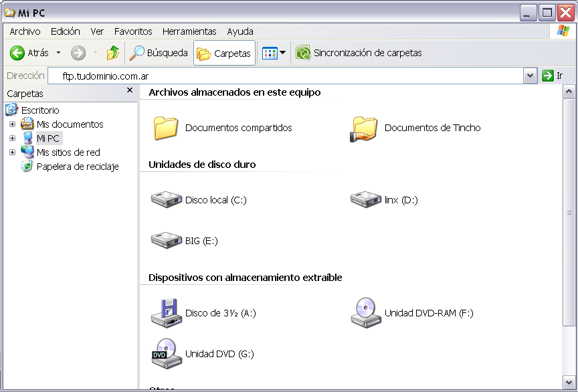Select the Documentos compartidos folder icon
This screenshot has height=392, width=578.
166,128
